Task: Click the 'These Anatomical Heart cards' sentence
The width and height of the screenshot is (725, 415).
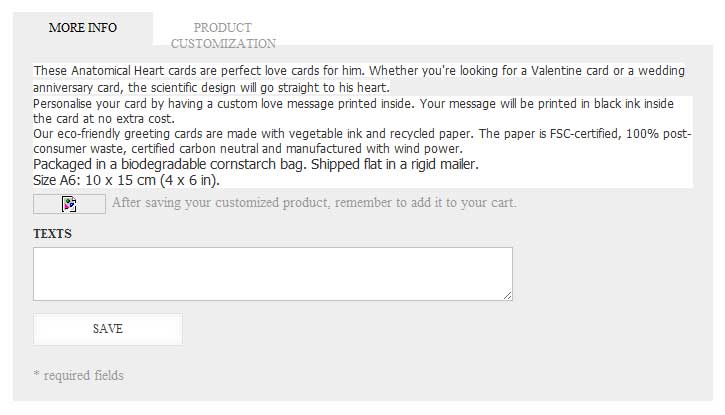Action: (x=358, y=79)
